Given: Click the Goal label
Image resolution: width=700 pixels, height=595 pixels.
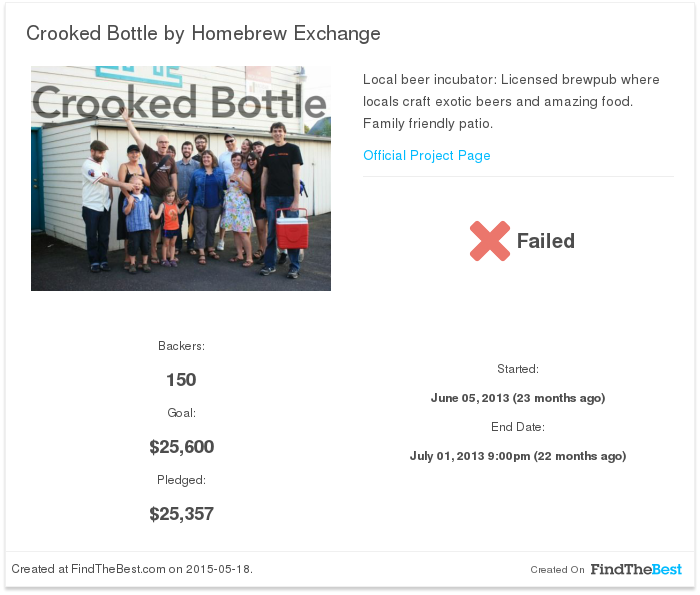Looking at the screenshot, I should click(x=181, y=413).
